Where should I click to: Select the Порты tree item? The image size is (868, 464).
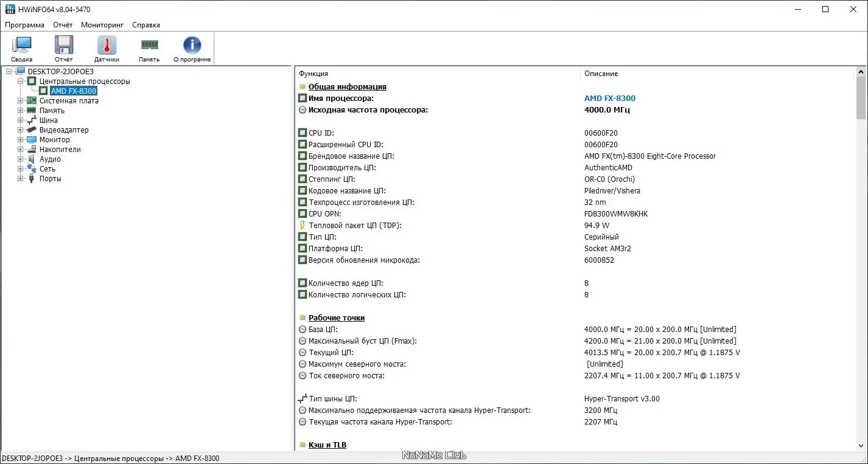[51, 179]
